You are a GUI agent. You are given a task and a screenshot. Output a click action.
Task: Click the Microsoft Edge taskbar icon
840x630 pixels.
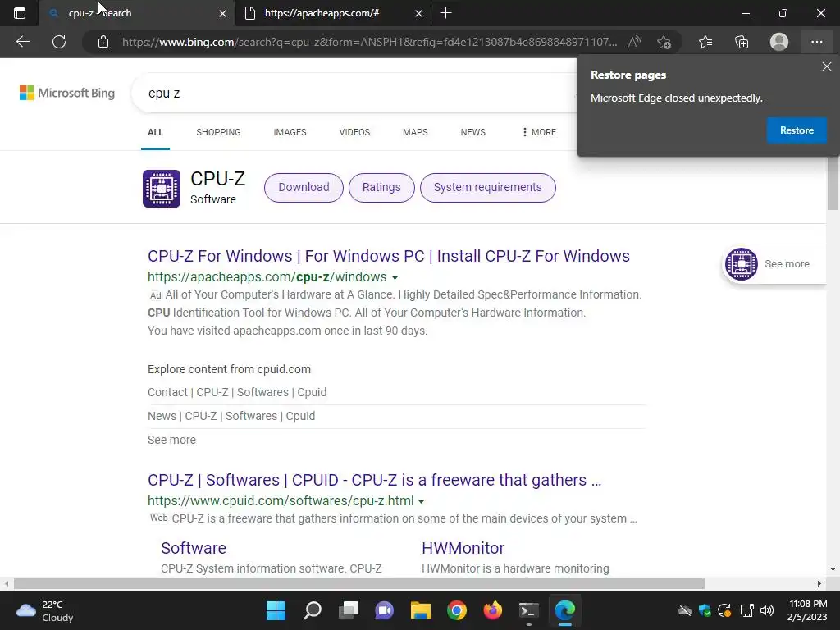[565, 610]
